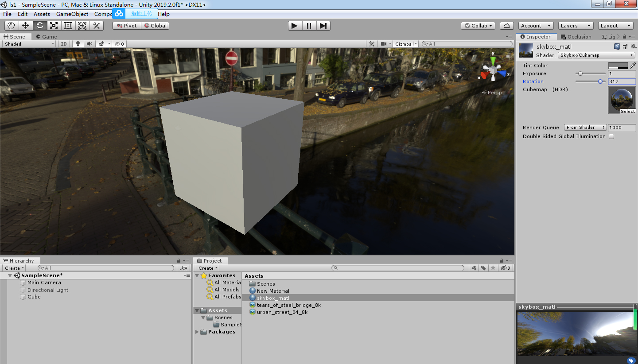638x364 pixels.
Task: Toggle Global handle rotation
Action: 155,26
